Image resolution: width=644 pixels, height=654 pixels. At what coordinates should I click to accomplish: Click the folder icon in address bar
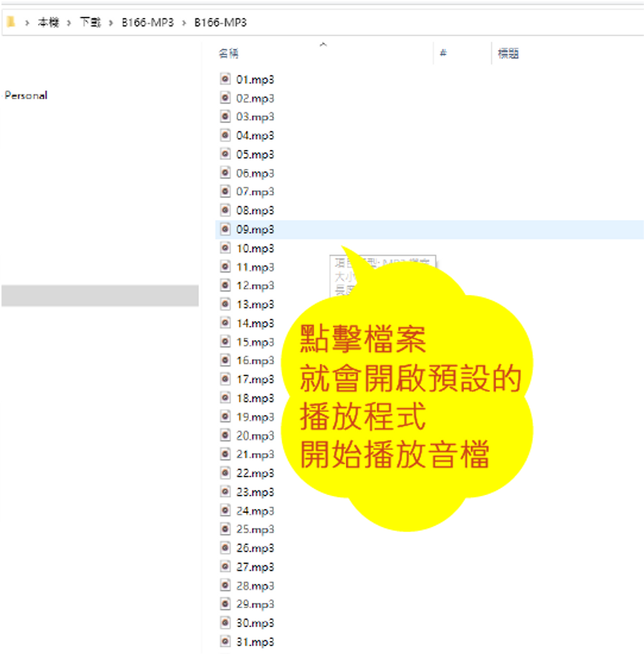pos(11,23)
